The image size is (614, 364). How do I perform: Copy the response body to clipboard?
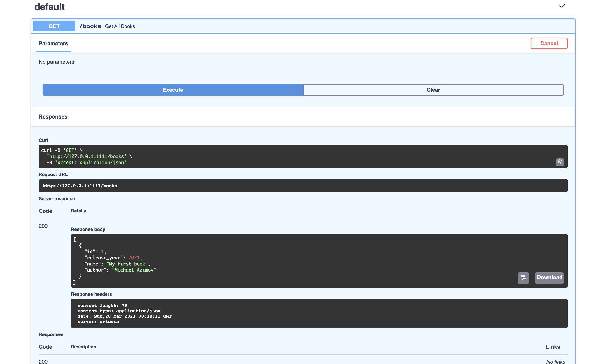click(x=523, y=278)
